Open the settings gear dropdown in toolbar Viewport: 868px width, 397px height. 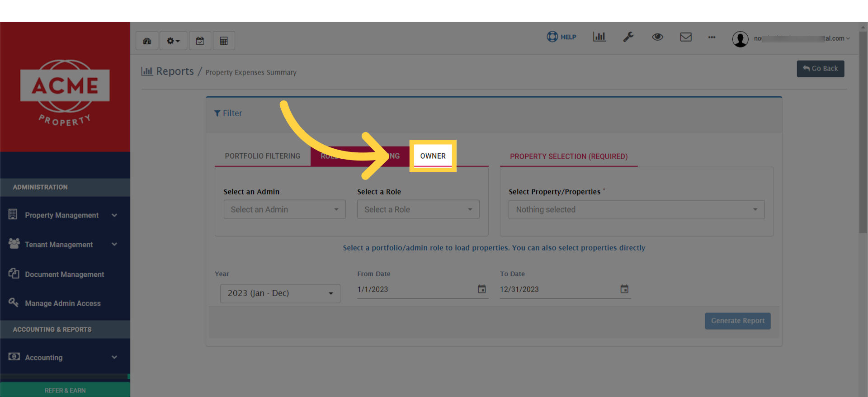point(173,41)
